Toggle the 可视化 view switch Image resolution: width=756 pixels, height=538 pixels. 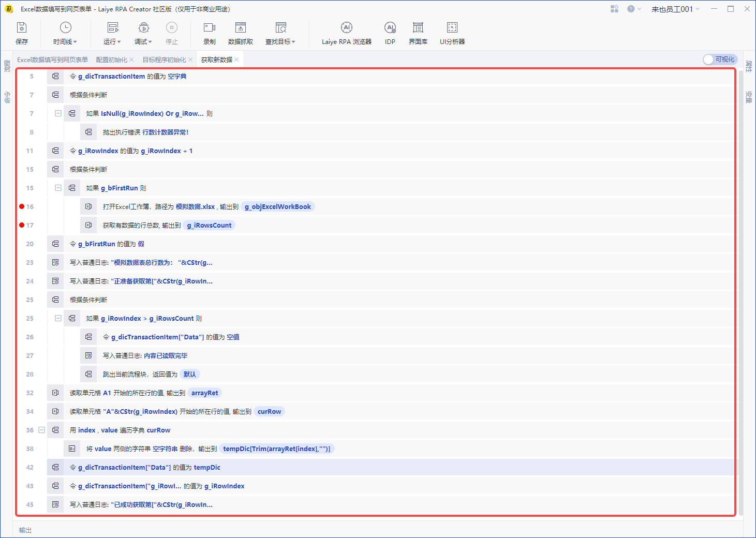coord(720,59)
